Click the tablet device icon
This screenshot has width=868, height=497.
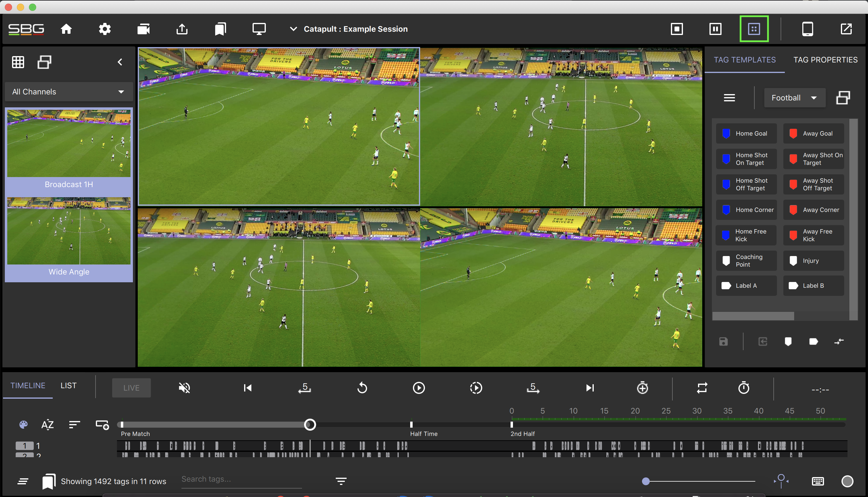click(x=807, y=29)
